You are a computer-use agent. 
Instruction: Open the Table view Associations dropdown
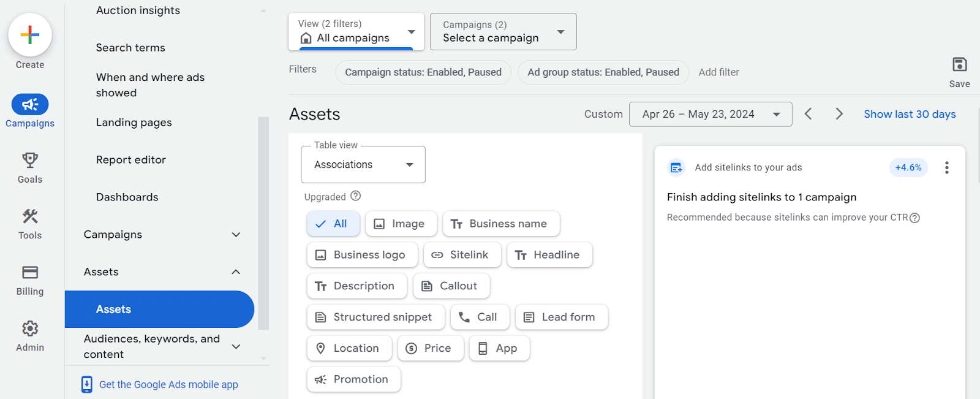[363, 165]
